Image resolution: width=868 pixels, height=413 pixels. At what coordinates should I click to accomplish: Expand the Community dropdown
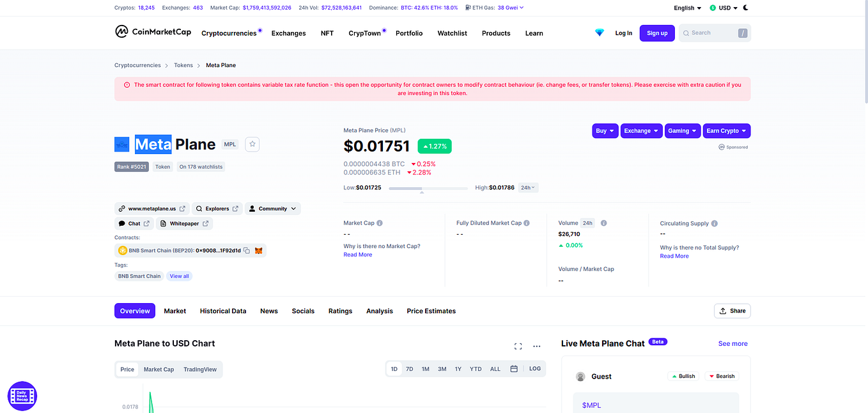click(273, 208)
